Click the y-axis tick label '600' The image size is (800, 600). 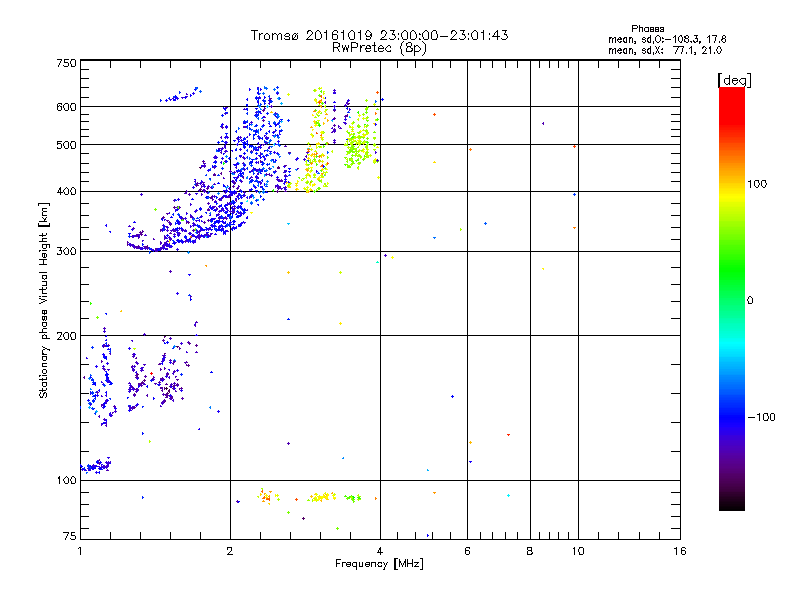click(66, 107)
